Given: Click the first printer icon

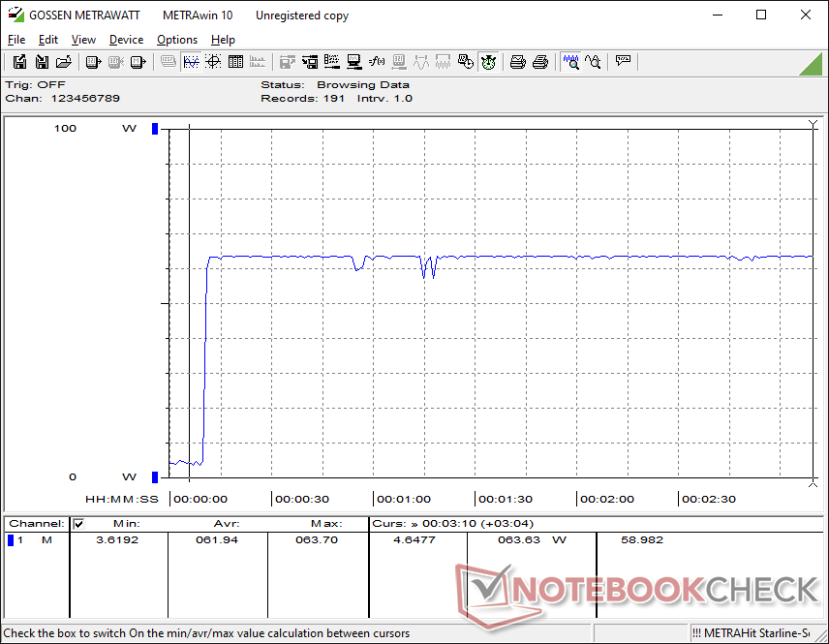Looking at the screenshot, I should (518, 62).
